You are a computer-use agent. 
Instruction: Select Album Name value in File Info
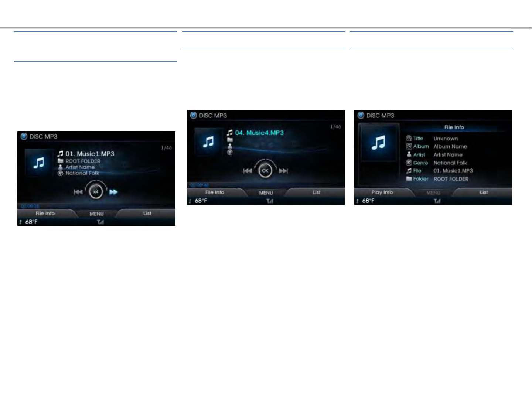pyautogui.click(x=450, y=146)
